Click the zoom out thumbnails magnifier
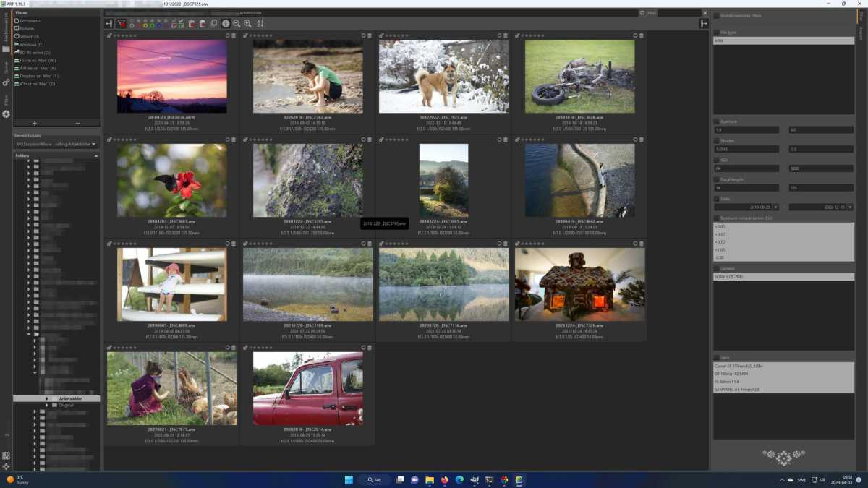 coord(237,24)
